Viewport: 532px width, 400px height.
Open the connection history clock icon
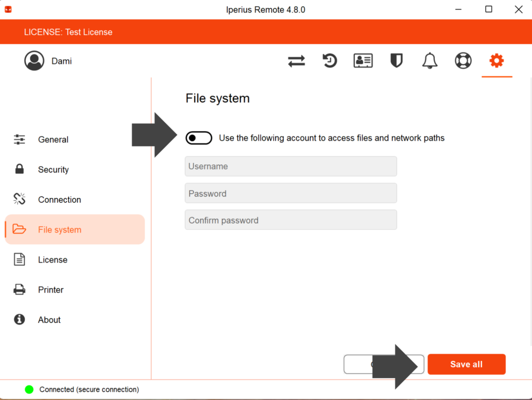(x=329, y=61)
